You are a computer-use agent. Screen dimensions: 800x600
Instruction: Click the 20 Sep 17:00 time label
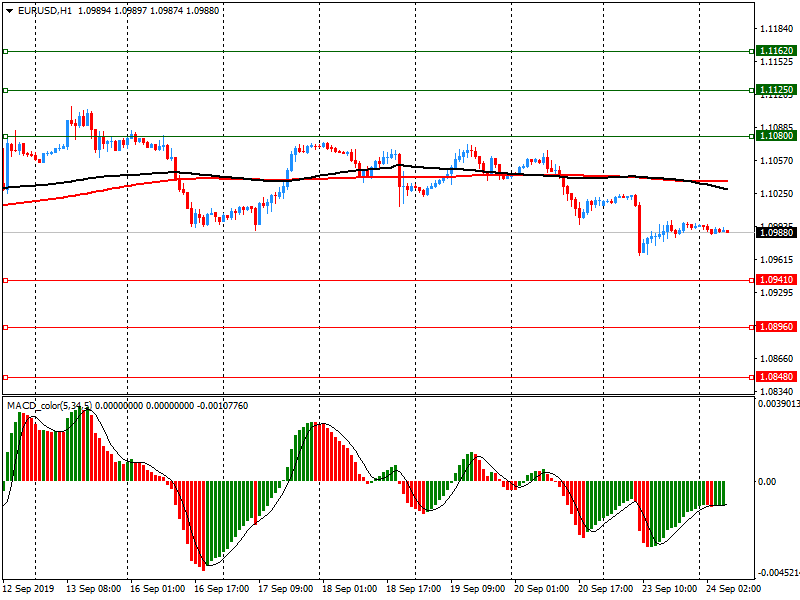(606, 589)
